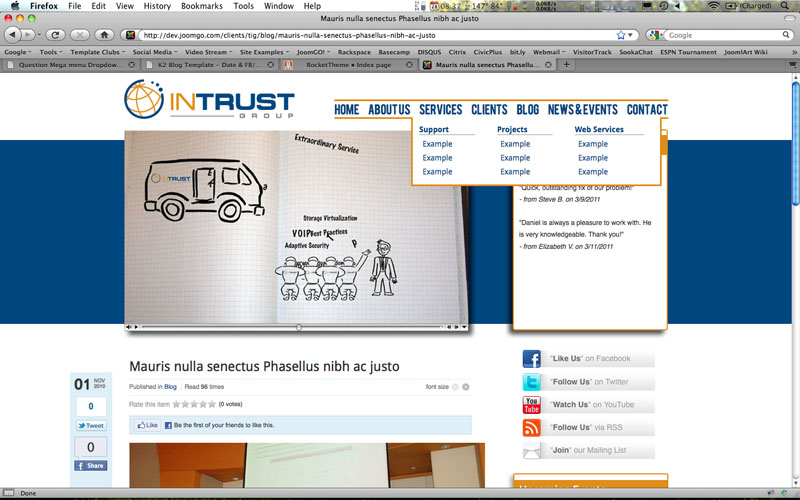Click the orange RSS feed icon

tap(532, 428)
